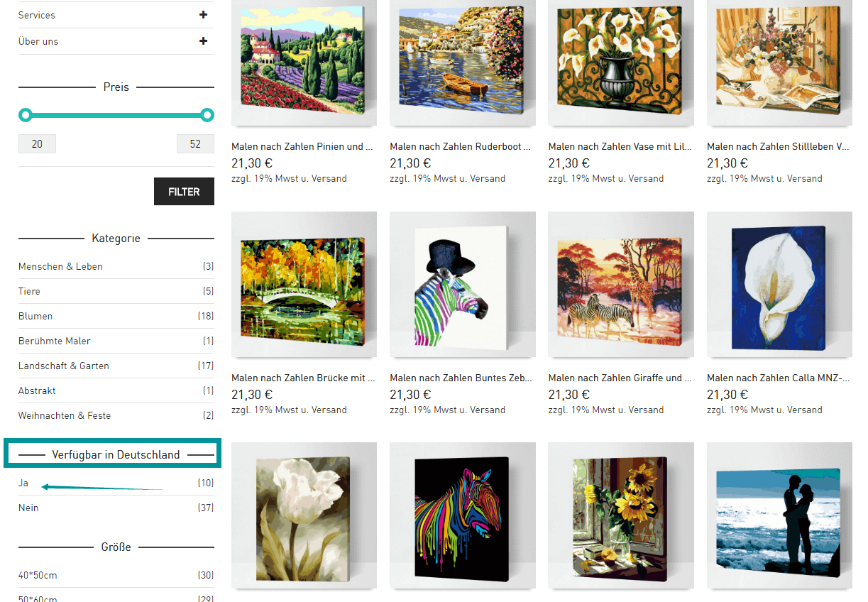Expand the Services menu plus icon
This screenshot has height=602, width=868.
[203, 15]
